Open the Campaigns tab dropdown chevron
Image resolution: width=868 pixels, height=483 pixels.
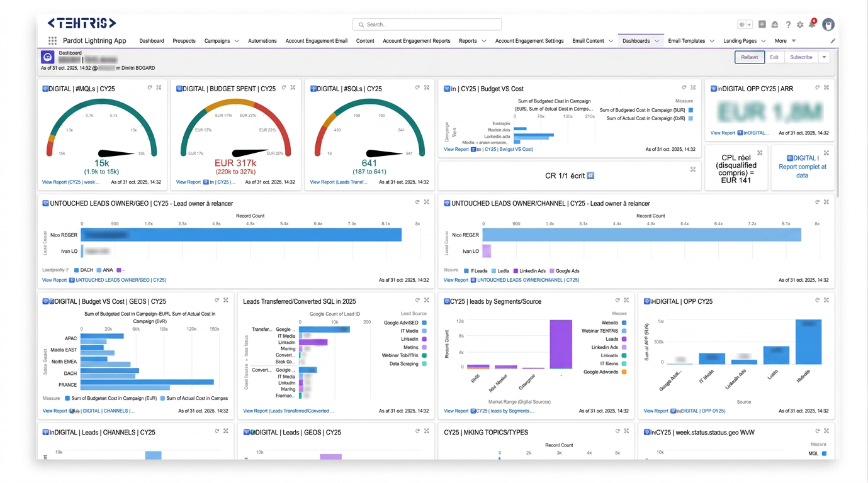tap(237, 41)
